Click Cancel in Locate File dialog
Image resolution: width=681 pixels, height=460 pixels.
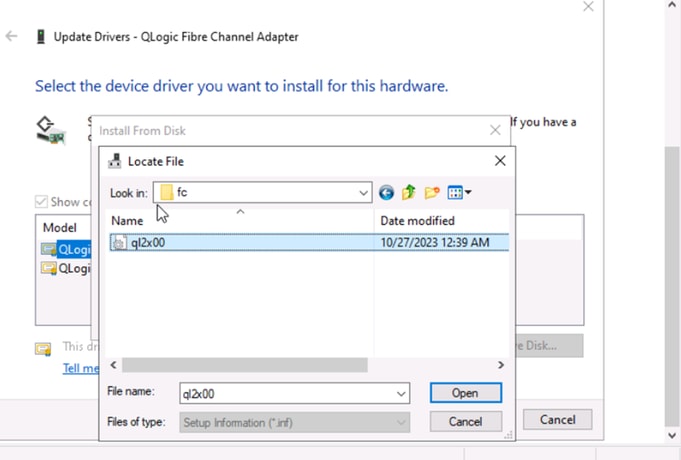(466, 421)
